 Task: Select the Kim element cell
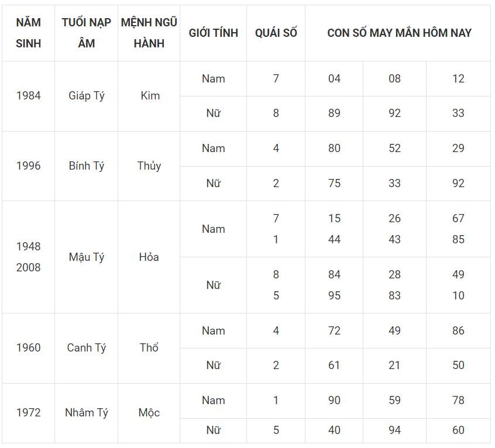click(x=150, y=96)
